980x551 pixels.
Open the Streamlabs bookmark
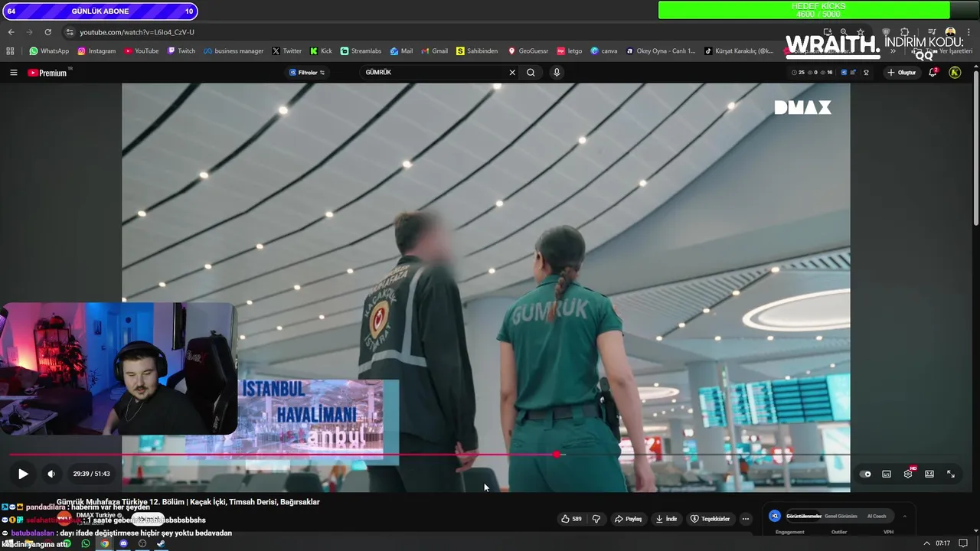tap(361, 51)
